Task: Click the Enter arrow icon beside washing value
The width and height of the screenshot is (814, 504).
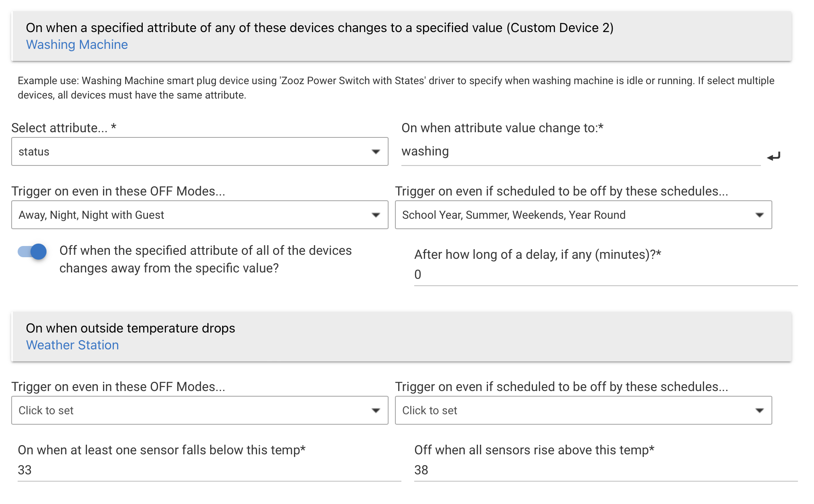Action: (774, 156)
